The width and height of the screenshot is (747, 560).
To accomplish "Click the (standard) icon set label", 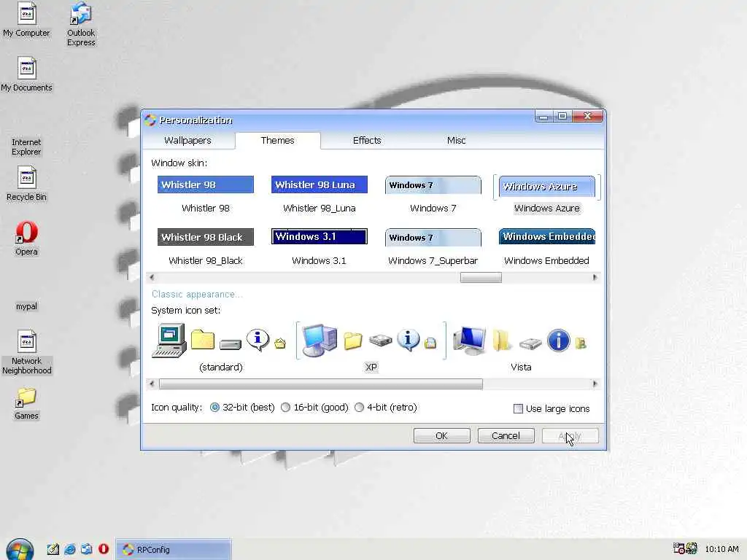I will (x=220, y=367).
